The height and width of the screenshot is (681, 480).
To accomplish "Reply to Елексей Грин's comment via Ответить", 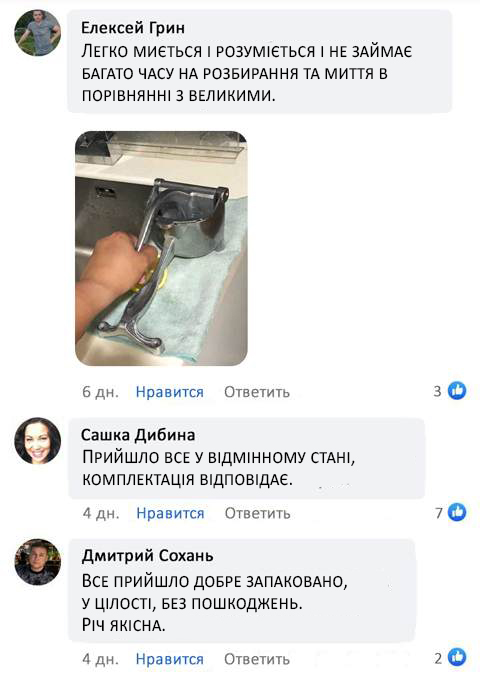I will (257, 392).
